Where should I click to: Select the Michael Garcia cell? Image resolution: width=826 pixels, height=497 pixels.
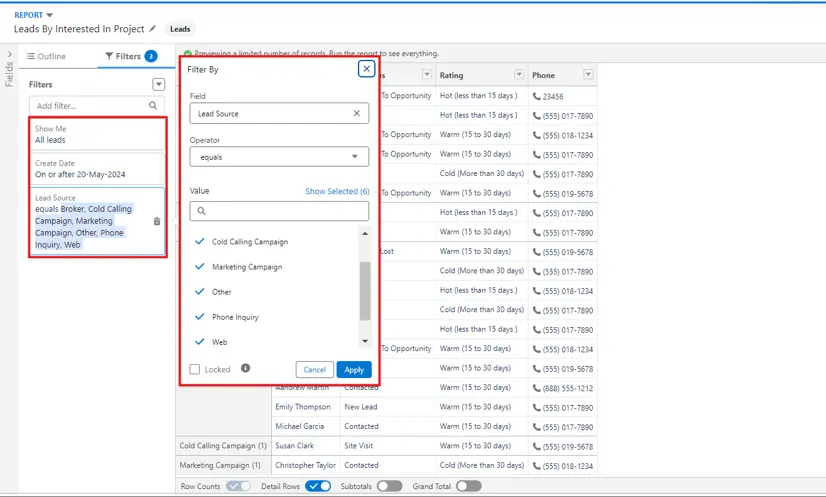[x=306, y=426]
